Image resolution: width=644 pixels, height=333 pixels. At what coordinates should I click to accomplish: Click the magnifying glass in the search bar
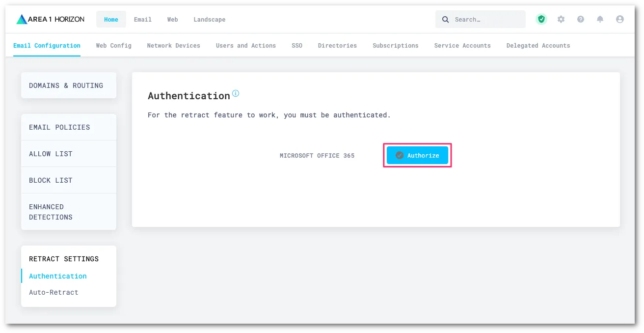click(x=445, y=19)
